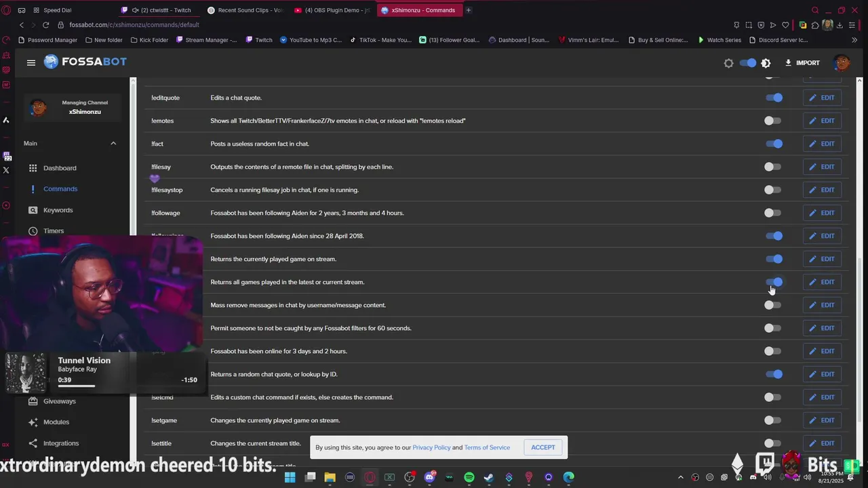Open the Watch Series bookmark
Viewport: 868px width, 488px height.
[719, 40]
